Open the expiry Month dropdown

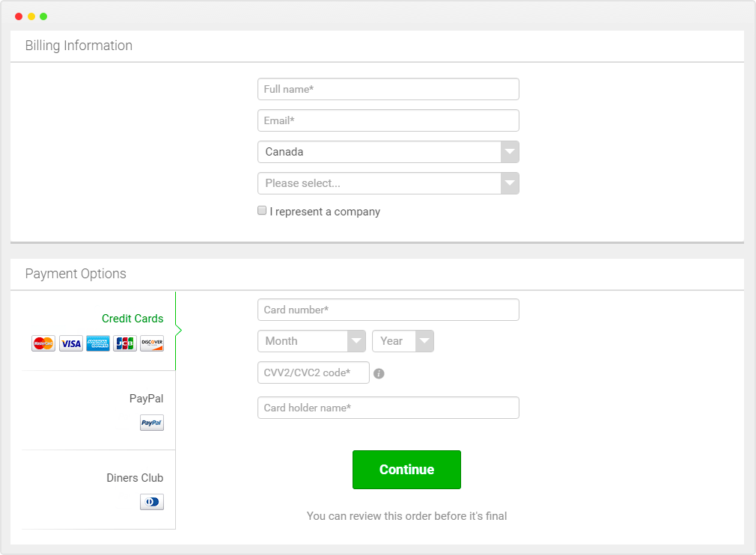point(311,341)
